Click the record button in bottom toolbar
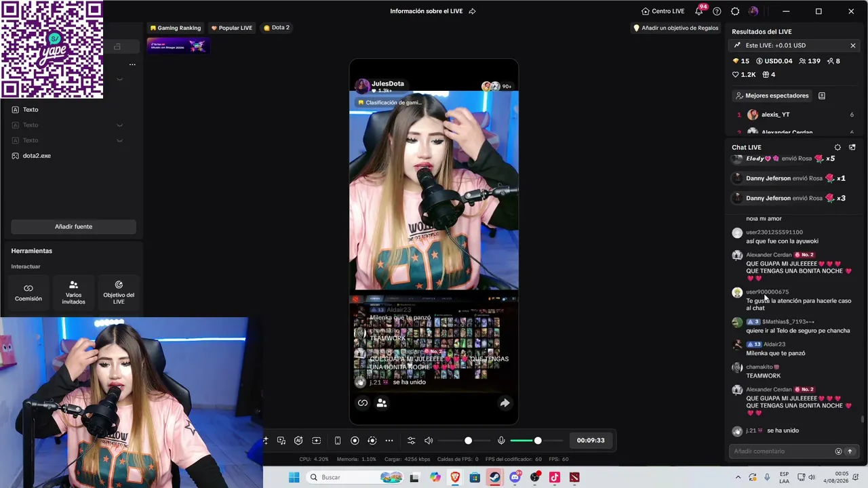868x488 pixels. click(x=355, y=441)
